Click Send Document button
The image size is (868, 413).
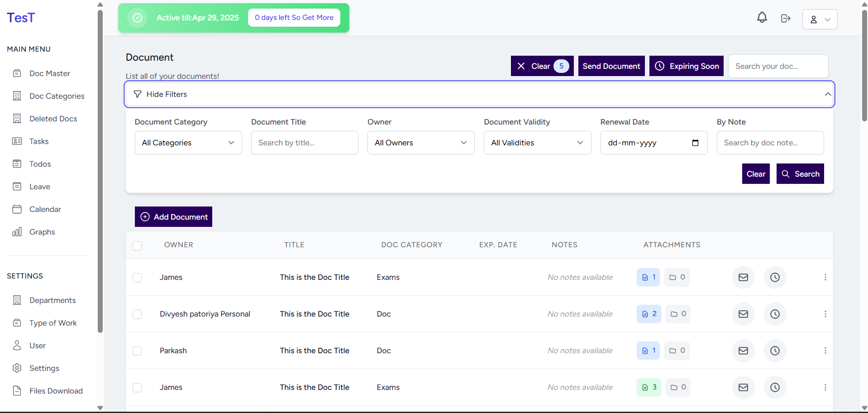611,66
